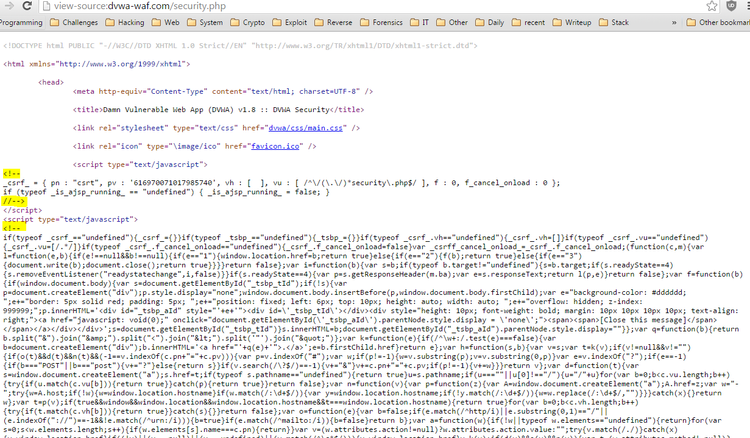The image size is (750, 438).
Task: Focus the address bar showing dvwa-waf.com/security.php
Action: (371, 6)
